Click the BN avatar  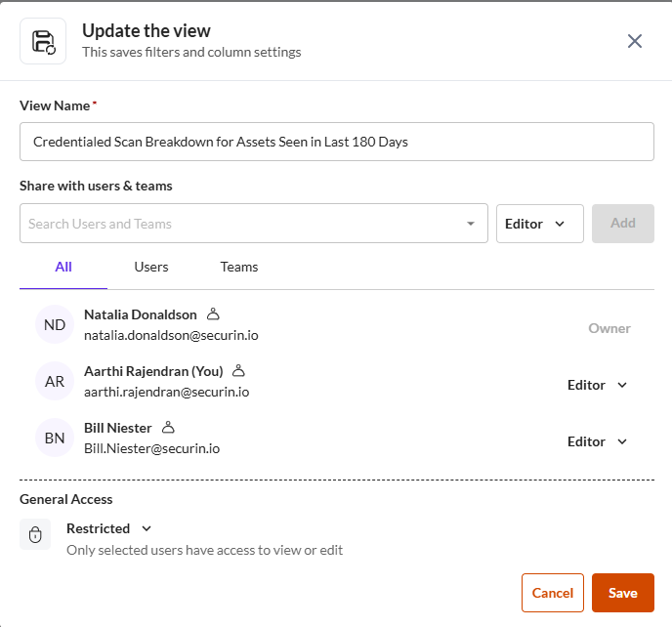coord(55,438)
